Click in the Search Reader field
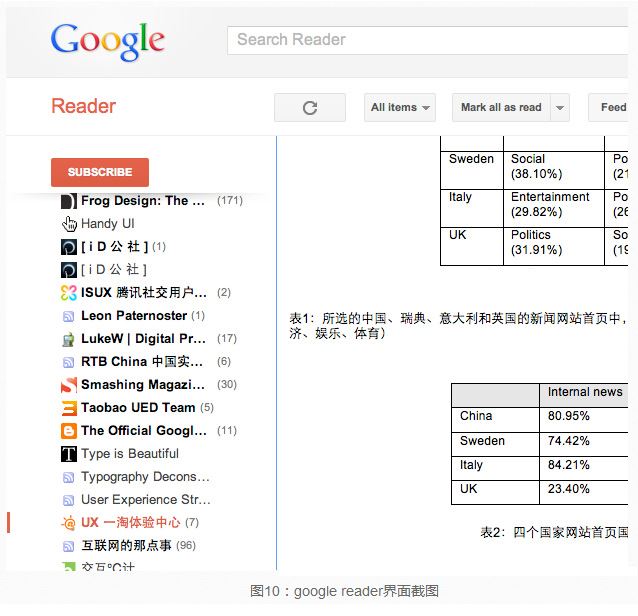This screenshot has height=616, width=638. point(427,40)
